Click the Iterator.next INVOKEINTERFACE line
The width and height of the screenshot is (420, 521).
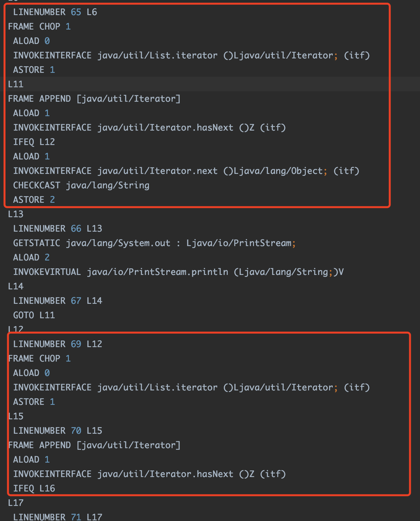186,171
